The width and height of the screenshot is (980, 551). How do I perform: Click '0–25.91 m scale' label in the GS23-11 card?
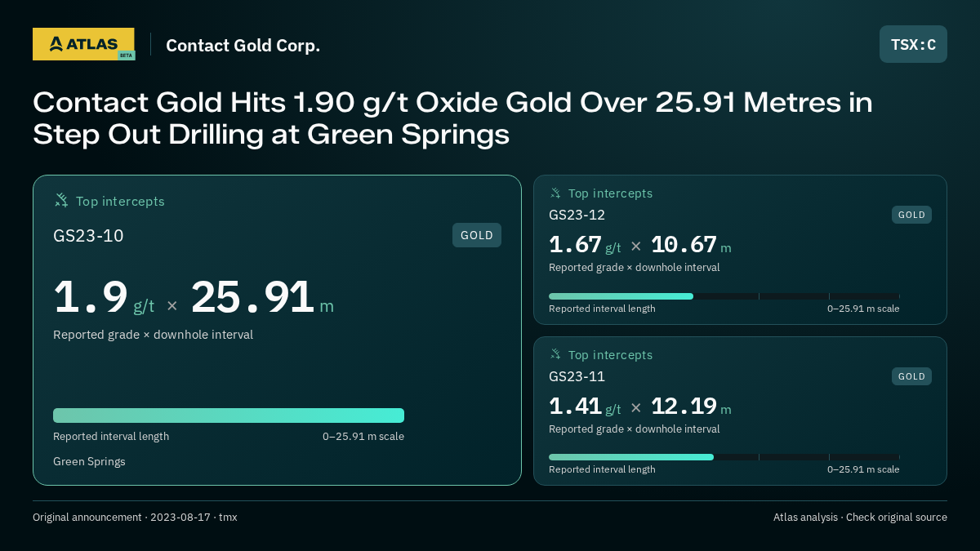pyautogui.click(x=863, y=469)
